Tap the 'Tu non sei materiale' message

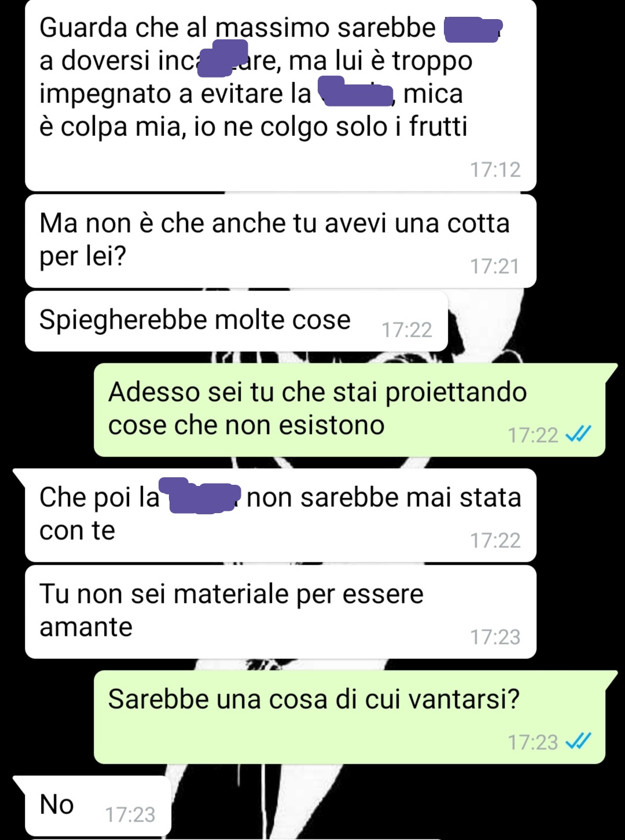281,611
